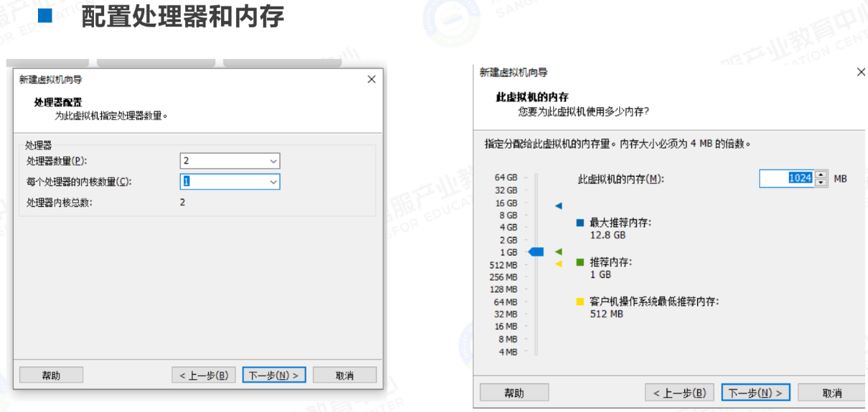Click the memory slider thumb at 1 GB

[x=535, y=251]
